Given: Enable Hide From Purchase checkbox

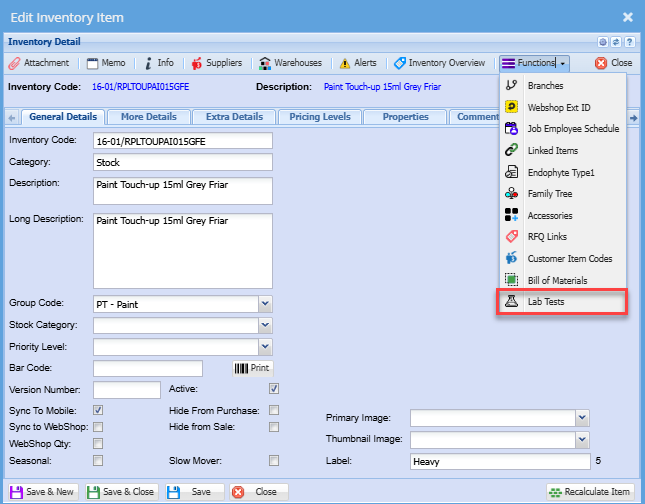Looking at the screenshot, I should (x=274, y=410).
